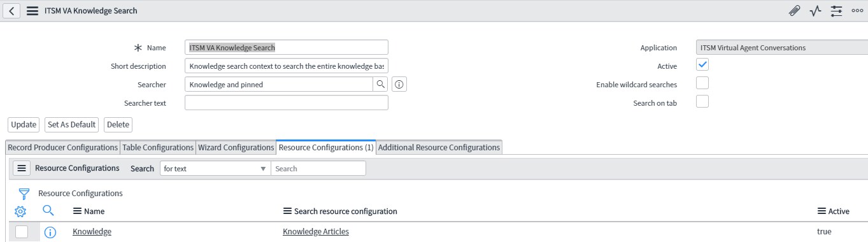Click the Set As Default button
Screen dimensions: 868x242
72,124
